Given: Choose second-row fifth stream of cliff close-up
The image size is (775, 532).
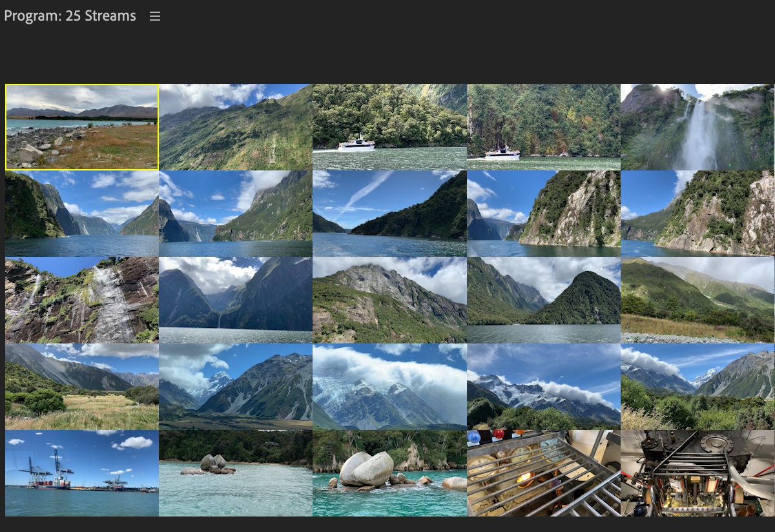Looking at the screenshot, I should (697, 214).
